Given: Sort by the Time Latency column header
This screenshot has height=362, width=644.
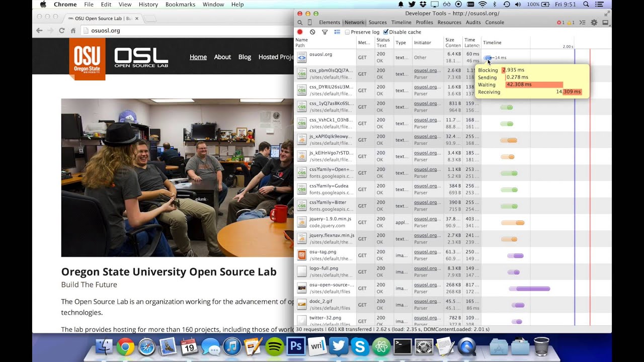Looking at the screenshot, I should point(471,42).
